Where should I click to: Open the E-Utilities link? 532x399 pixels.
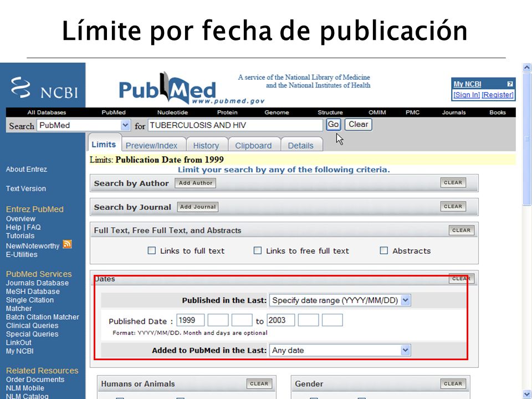pyautogui.click(x=22, y=254)
